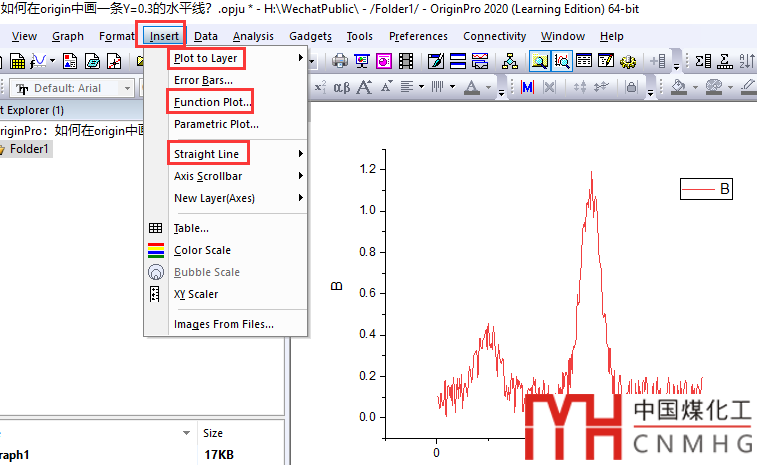Viewport: 757px width, 465px height.
Task: Click the Increase Font Size large A
Action: tap(364, 87)
